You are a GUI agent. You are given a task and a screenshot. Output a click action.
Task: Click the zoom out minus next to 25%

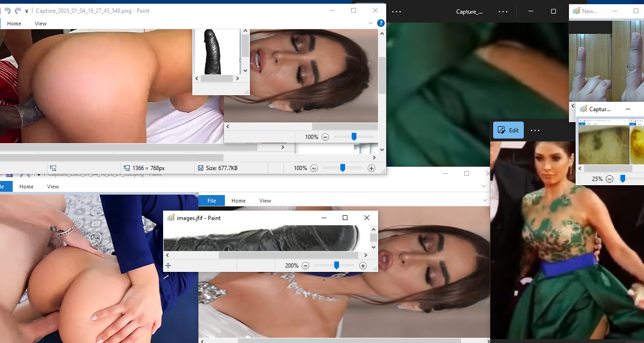610,179
